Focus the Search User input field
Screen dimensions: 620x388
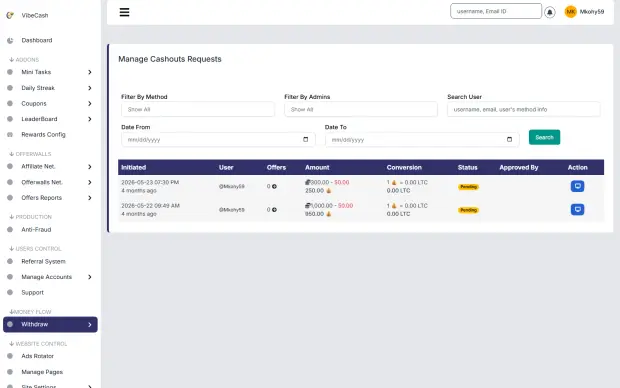click(x=524, y=109)
